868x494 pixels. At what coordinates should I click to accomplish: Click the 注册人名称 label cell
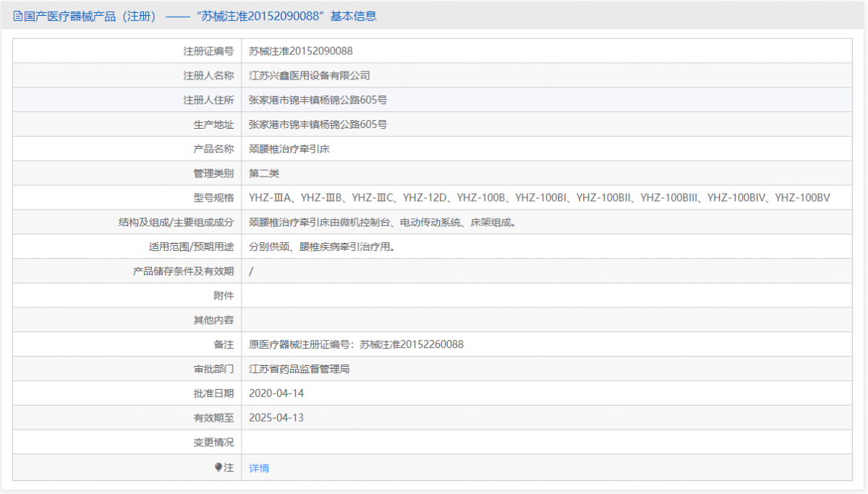click(127, 76)
